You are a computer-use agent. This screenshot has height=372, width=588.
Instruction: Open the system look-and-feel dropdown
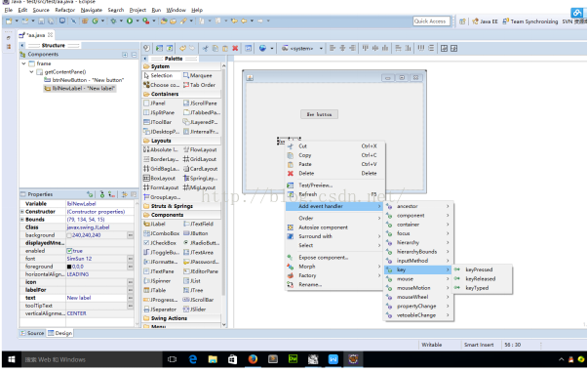[x=302, y=48]
